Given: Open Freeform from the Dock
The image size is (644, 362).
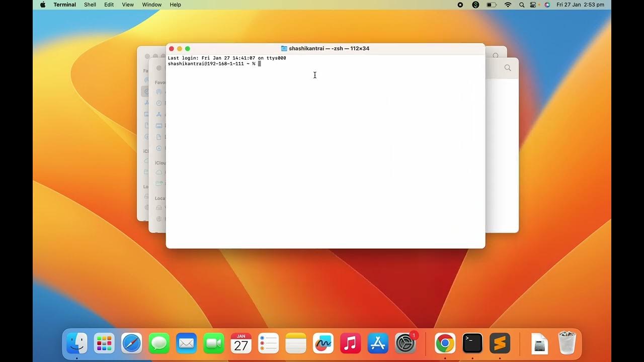Looking at the screenshot, I should [x=323, y=343].
